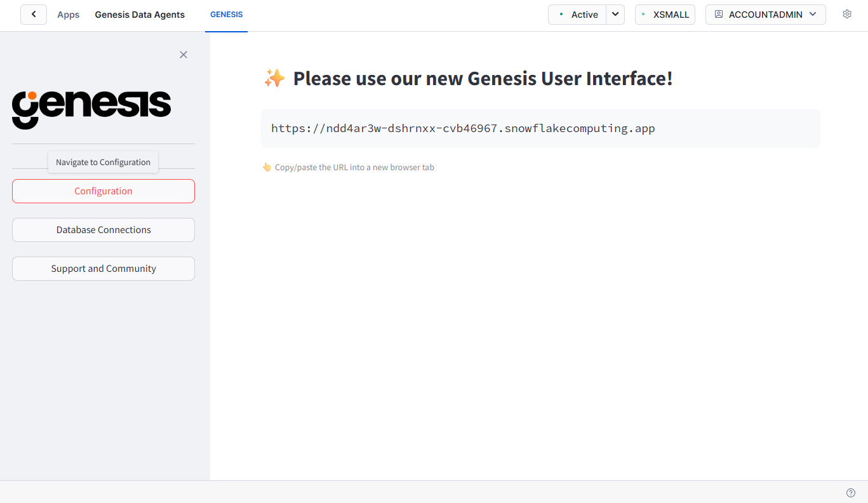The width and height of the screenshot is (868, 503).
Task: Open the settings gear icon
Action: (x=846, y=14)
